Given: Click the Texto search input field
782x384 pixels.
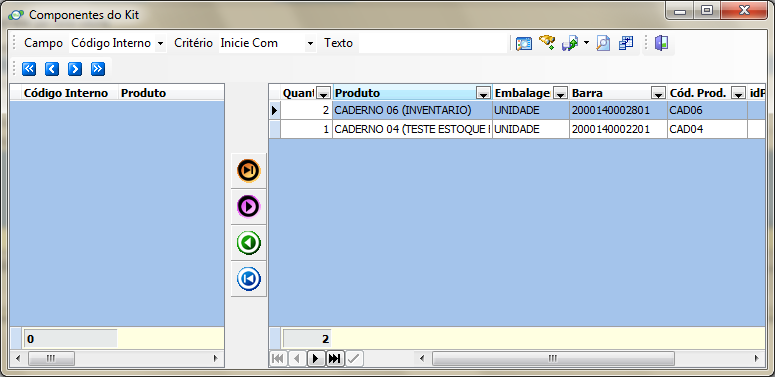Looking at the screenshot, I should 433,43.
